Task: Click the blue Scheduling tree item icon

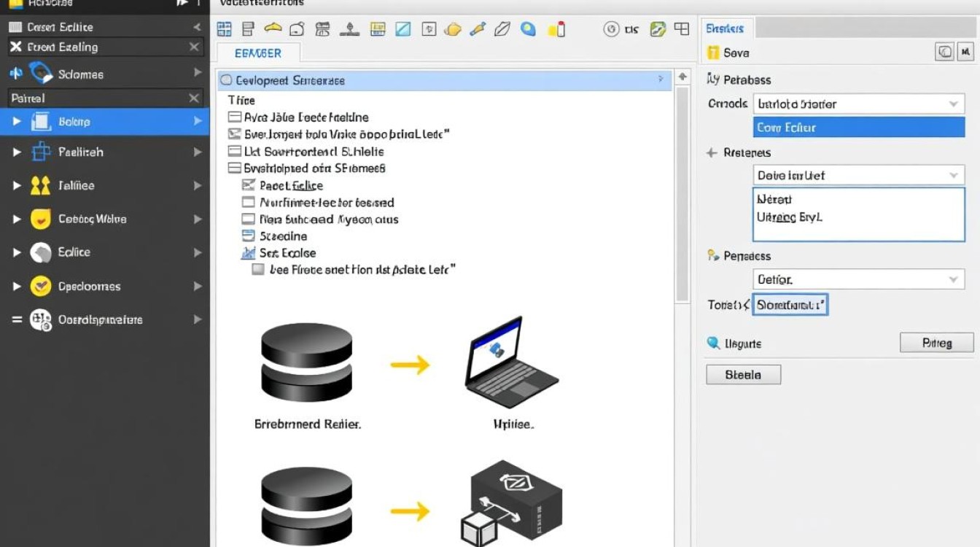Action: pos(247,236)
